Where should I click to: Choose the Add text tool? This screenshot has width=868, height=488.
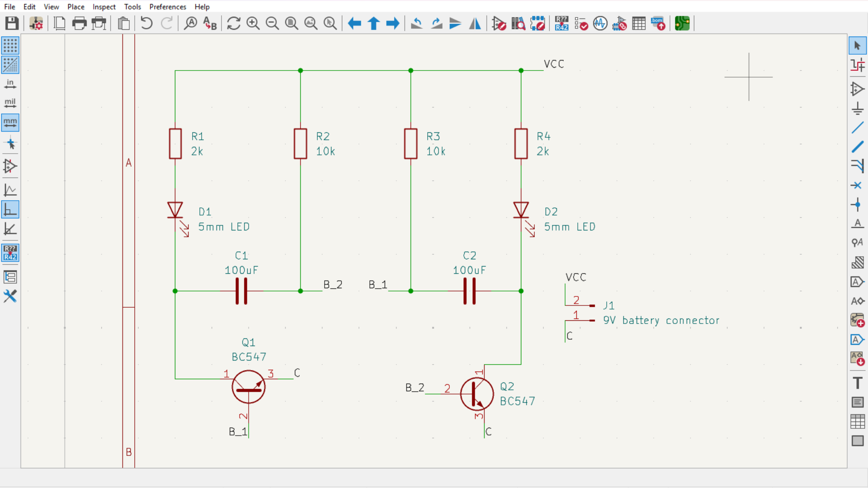coord(857,383)
